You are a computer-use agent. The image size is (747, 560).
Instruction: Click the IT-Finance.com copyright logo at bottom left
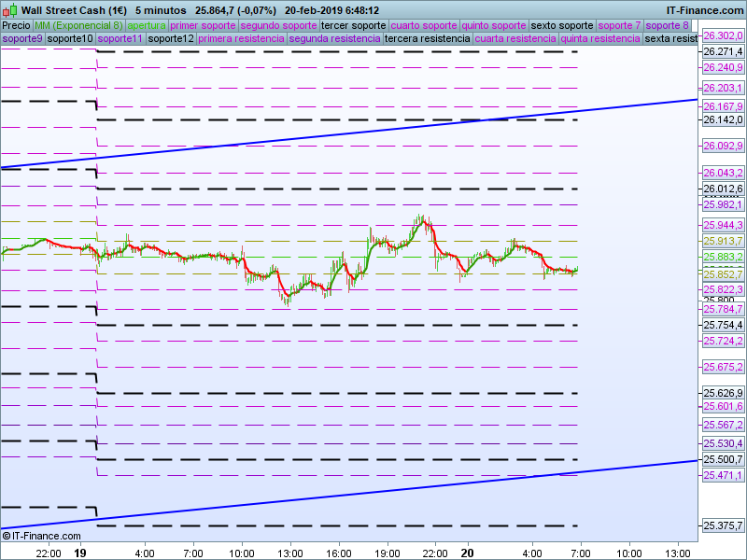[x=42, y=536]
